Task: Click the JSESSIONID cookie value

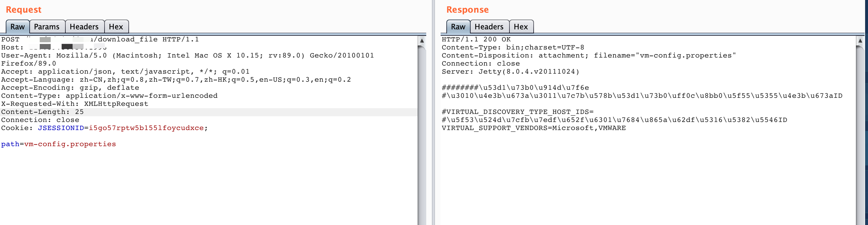Action: [146, 128]
